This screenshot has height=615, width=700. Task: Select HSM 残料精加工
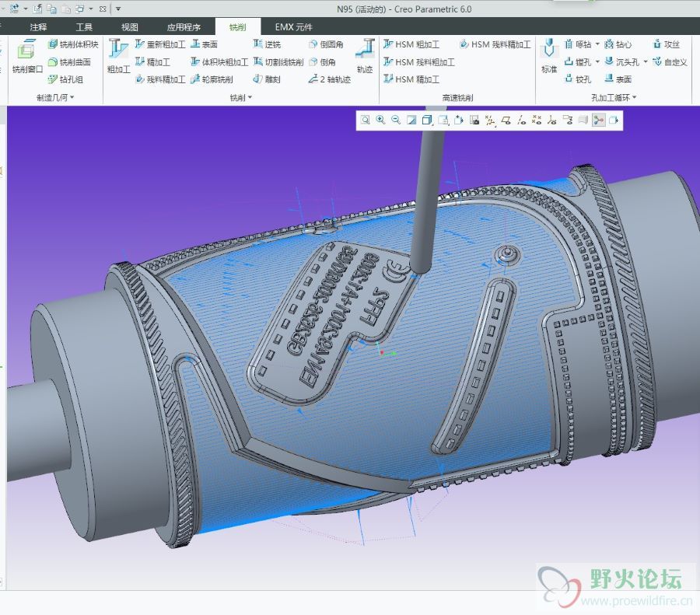[x=495, y=44]
